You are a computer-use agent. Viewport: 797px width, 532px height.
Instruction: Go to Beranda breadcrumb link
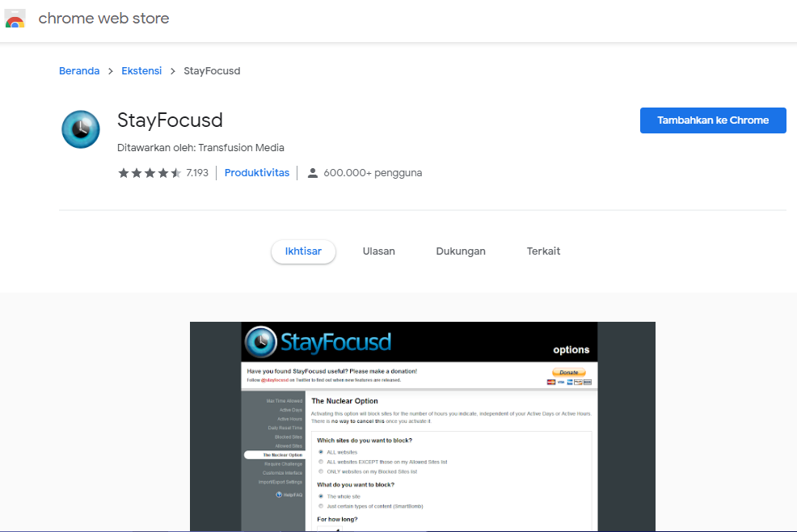(79, 71)
